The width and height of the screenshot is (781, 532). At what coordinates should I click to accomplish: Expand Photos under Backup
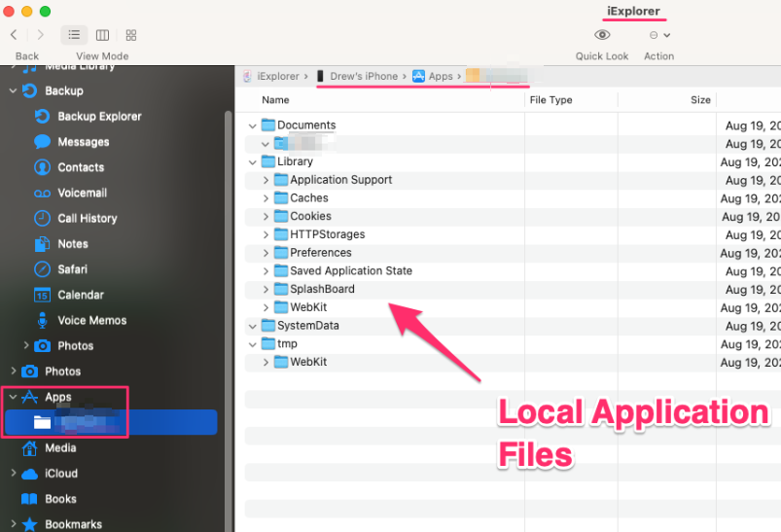pyautogui.click(x=26, y=345)
